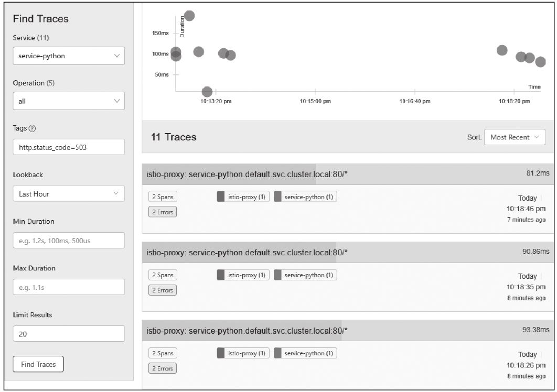Click the Limit Results field showing 20
This screenshot has width=557, height=392.
[x=68, y=334]
